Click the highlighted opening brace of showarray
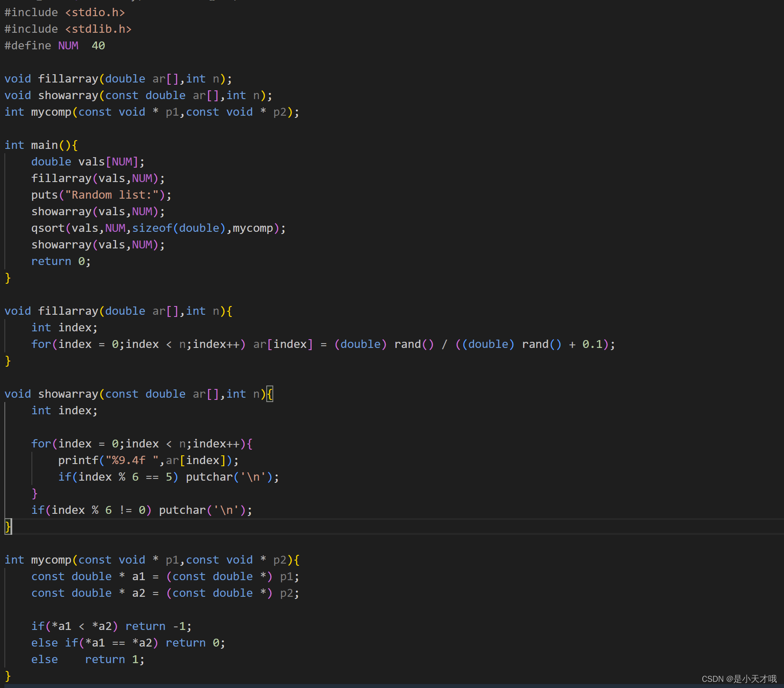 coord(270,394)
